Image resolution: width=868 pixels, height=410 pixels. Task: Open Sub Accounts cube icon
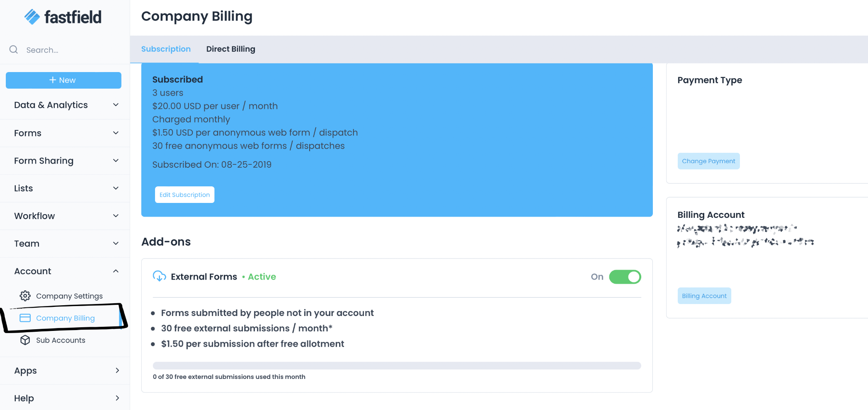click(x=25, y=340)
